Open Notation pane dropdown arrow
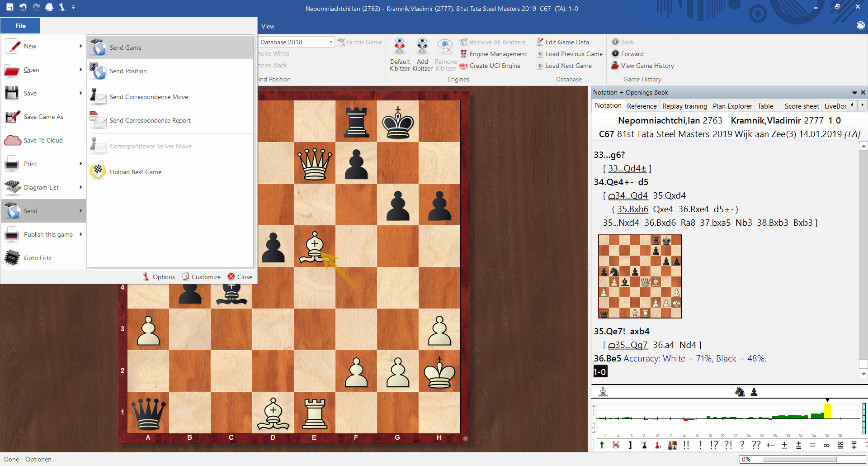868x466 pixels. (x=854, y=92)
